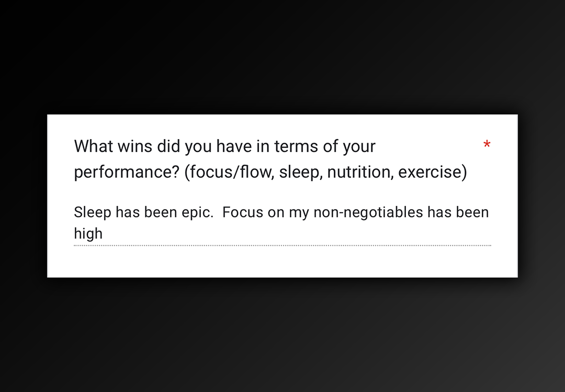Click empty white space below the answer field
565x392 pixels.
click(281, 262)
